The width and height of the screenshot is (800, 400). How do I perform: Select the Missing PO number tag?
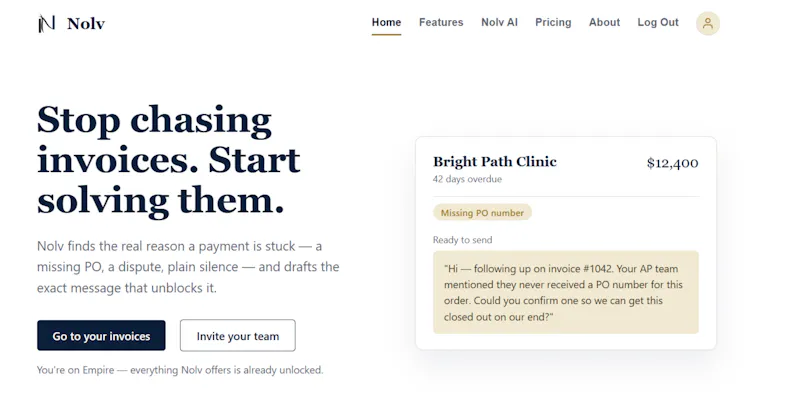click(x=482, y=213)
